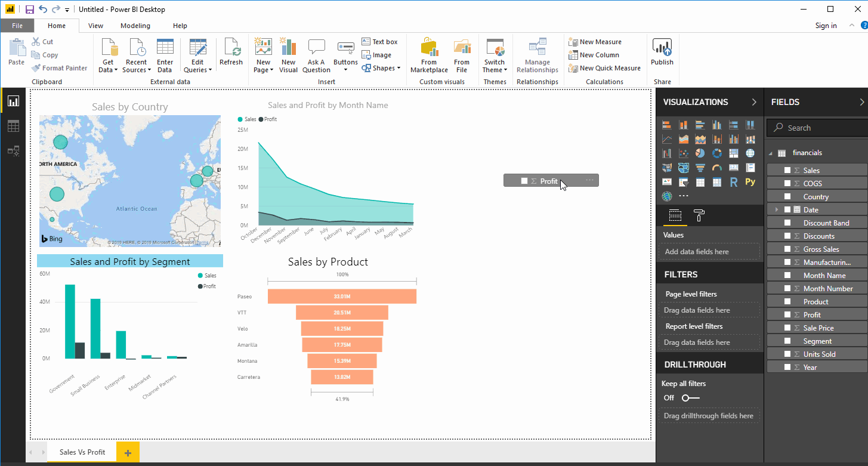Open the File menu
The width and height of the screenshot is (868, 466).
click(17, 26)
